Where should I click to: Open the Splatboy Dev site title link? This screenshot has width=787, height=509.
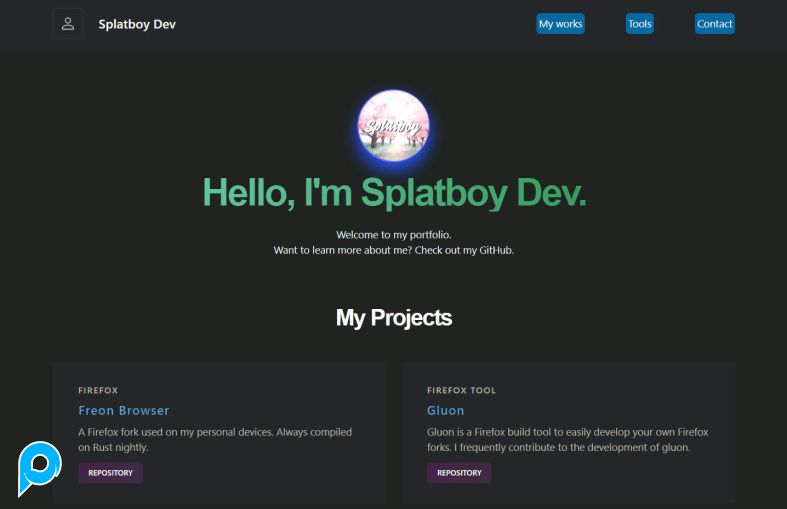[137, 24]
